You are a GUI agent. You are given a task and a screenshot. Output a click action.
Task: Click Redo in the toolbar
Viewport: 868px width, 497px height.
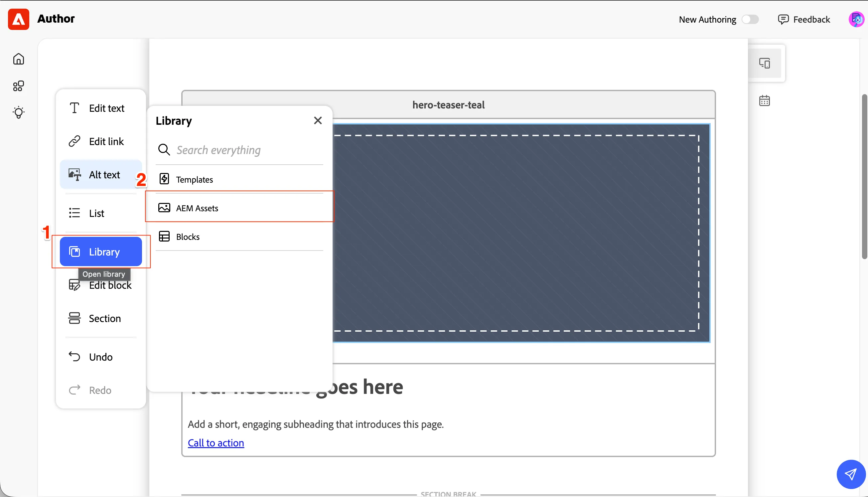click(101, 390)
